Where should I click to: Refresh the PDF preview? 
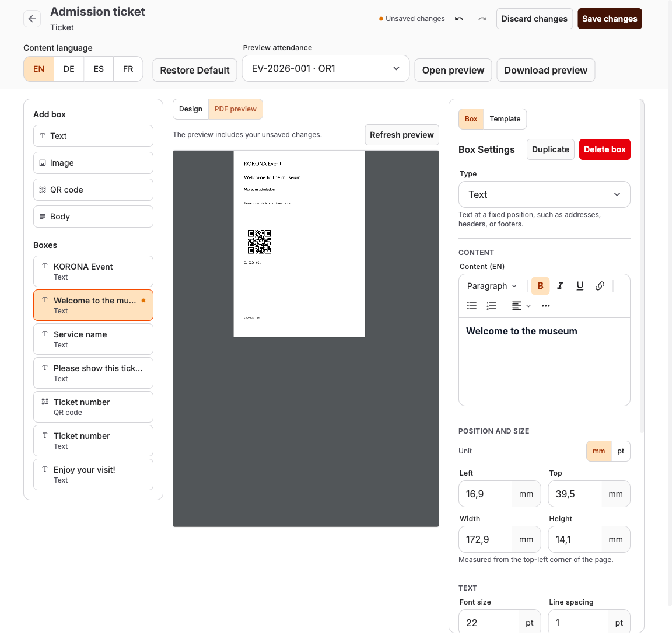coord(402,135)
